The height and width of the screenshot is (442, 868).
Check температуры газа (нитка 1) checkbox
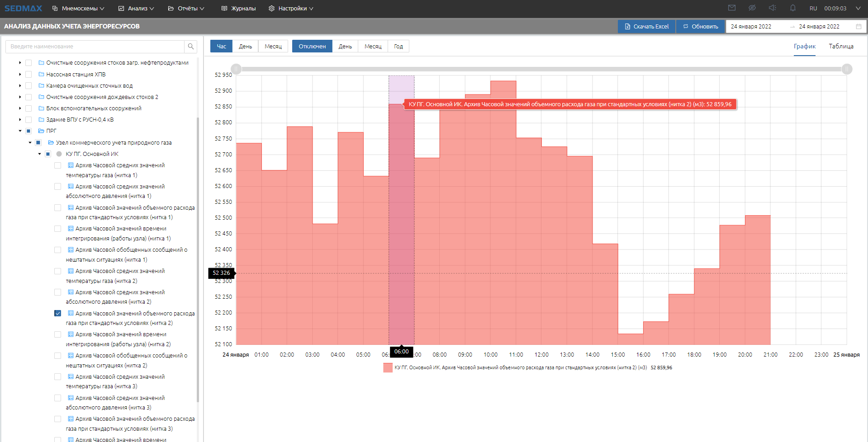[x=58, y=165]
